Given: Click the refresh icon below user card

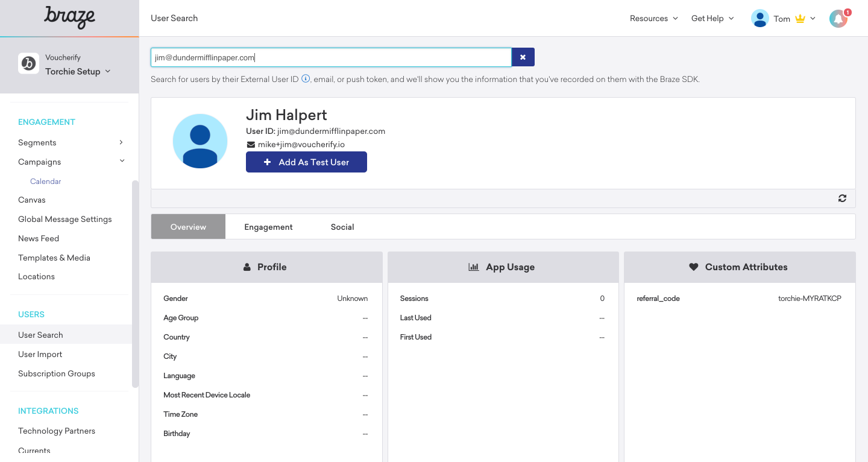Looking at the screenshot, I should click(x=842, y=198).
